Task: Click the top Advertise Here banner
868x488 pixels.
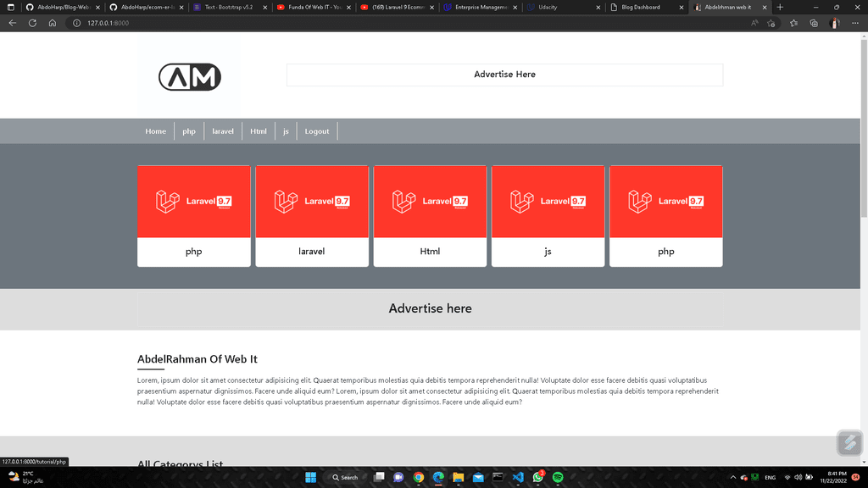Action: tap(505, 75)
